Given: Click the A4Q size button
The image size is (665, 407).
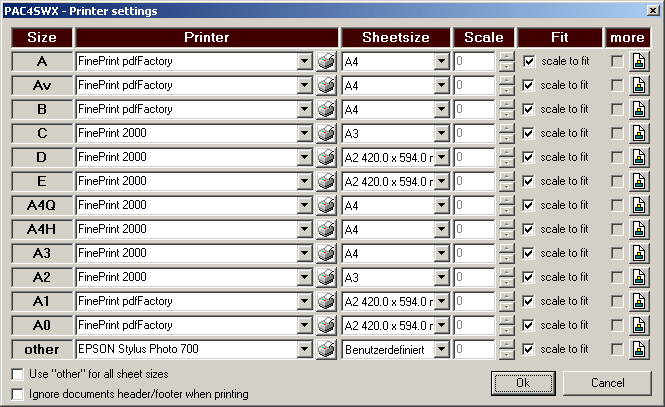Looking at the screenshot, I should [42, 206].
